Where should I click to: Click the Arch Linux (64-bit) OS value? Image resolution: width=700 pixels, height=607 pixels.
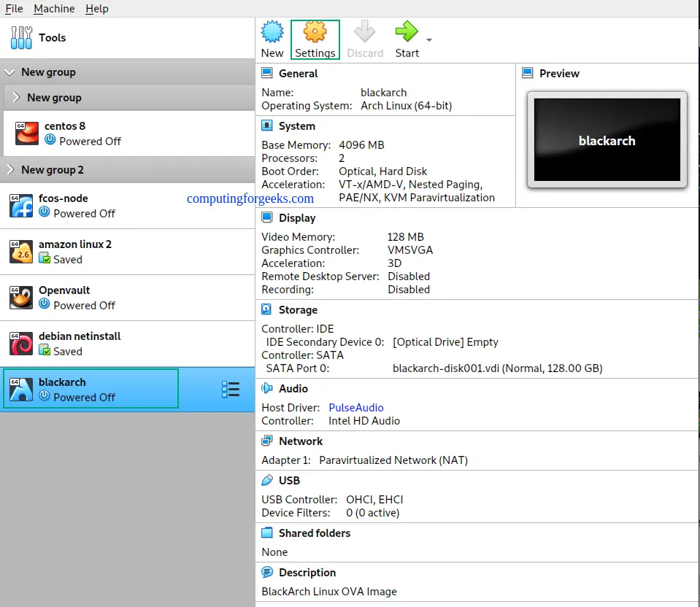pyautogui.click(x=406, y=106)
